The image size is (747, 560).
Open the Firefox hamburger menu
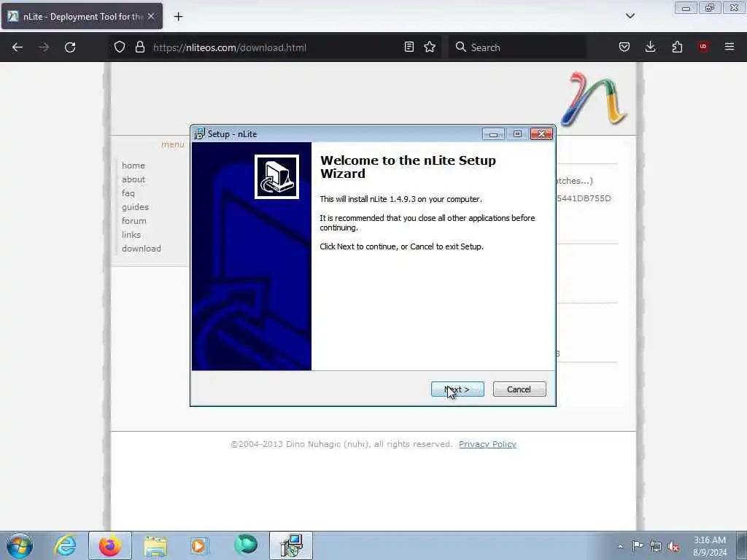point(729,47)
